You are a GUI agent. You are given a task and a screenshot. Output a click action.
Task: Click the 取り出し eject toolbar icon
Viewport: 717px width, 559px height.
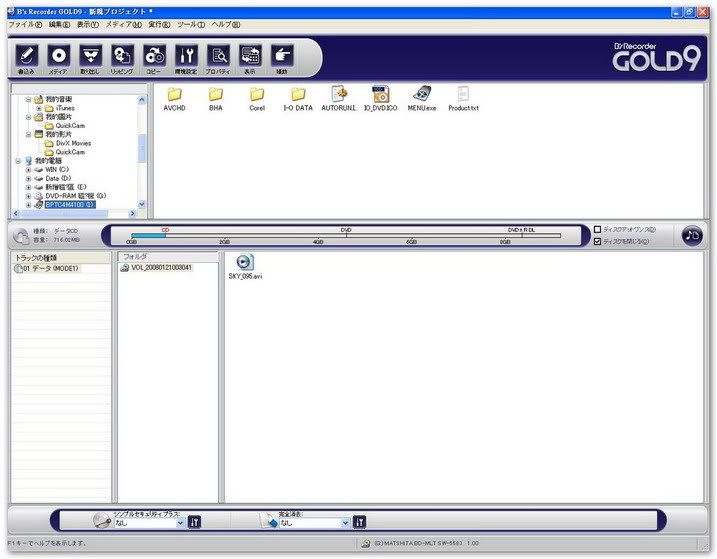tap(91, 56)
